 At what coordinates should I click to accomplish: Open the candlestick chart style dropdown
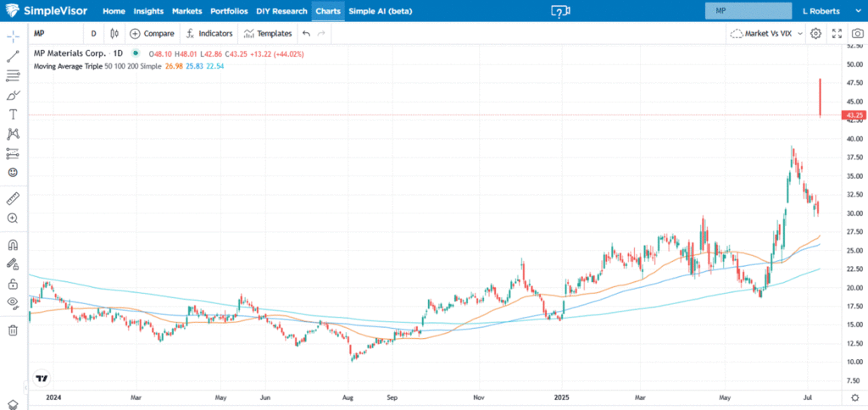coord(114,34)
